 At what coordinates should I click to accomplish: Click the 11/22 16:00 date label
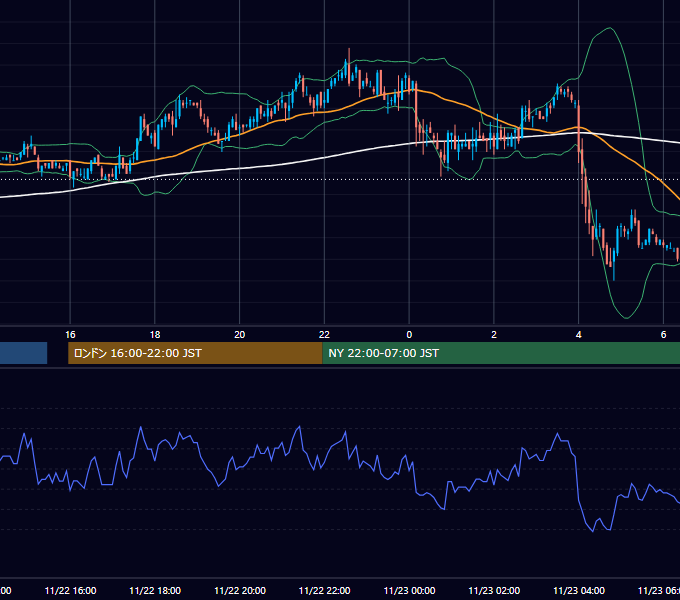point(70,590)
